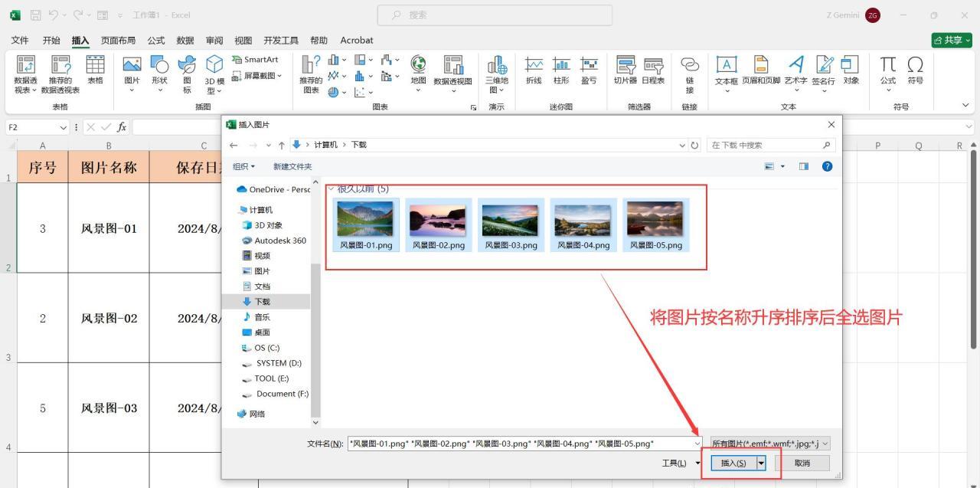This screenshot has height=488, width=980.
Task: Open the Symbol (符号) dialog
Action: coord(915,70)
